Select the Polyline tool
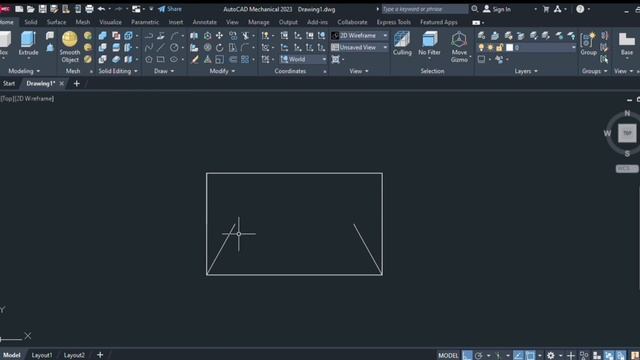The height and width of the screenshot is (360, 640). click(149, 36)
